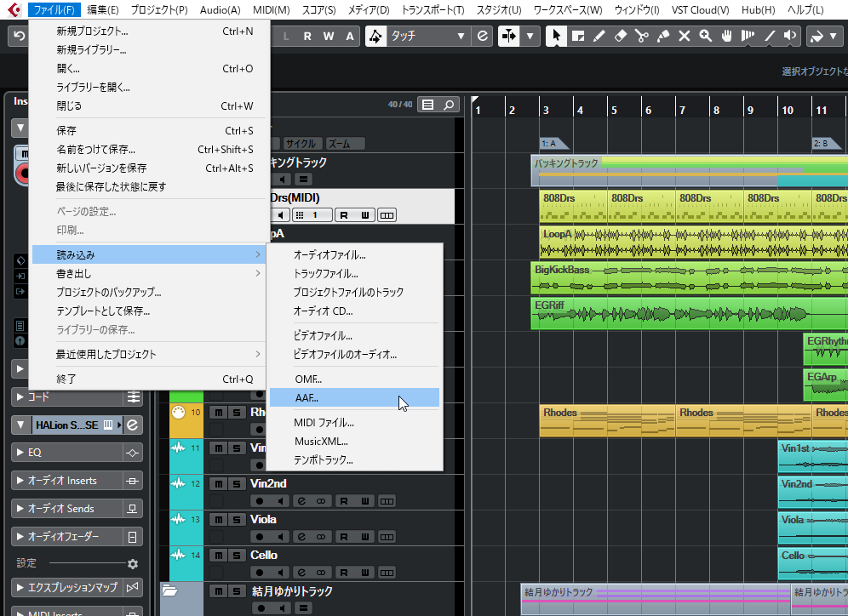Screen dimensions: 848x616
Task: Select the Range Selection tool
Action: [577, 37]
